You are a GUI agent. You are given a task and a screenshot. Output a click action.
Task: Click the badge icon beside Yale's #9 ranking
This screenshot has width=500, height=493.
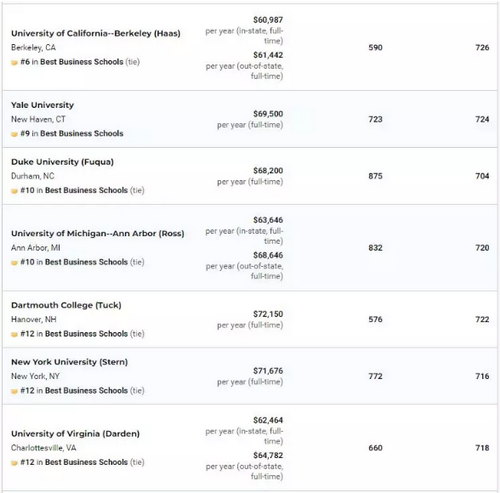coord(14,134)
